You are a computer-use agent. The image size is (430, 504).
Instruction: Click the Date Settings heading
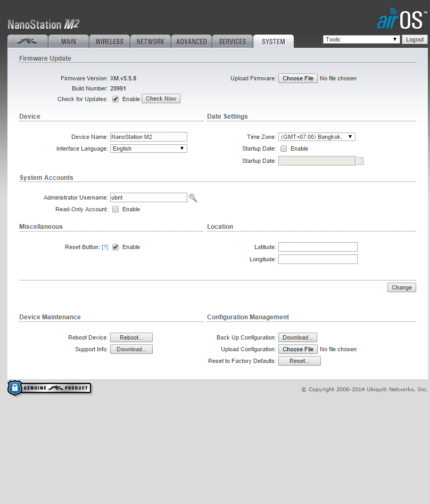click(x=227, y=117)
